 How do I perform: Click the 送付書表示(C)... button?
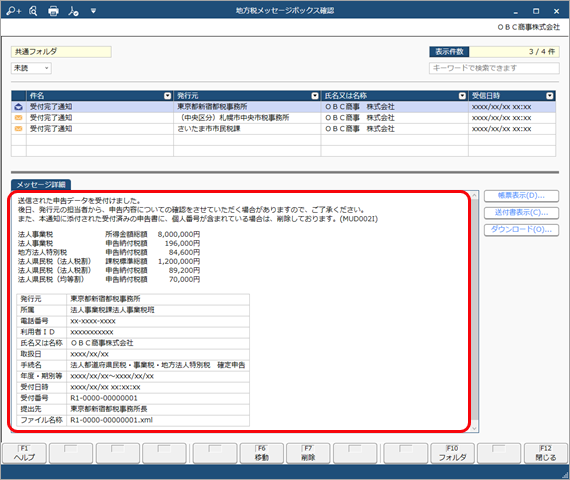pyautogui.click(x=521, y=213)
